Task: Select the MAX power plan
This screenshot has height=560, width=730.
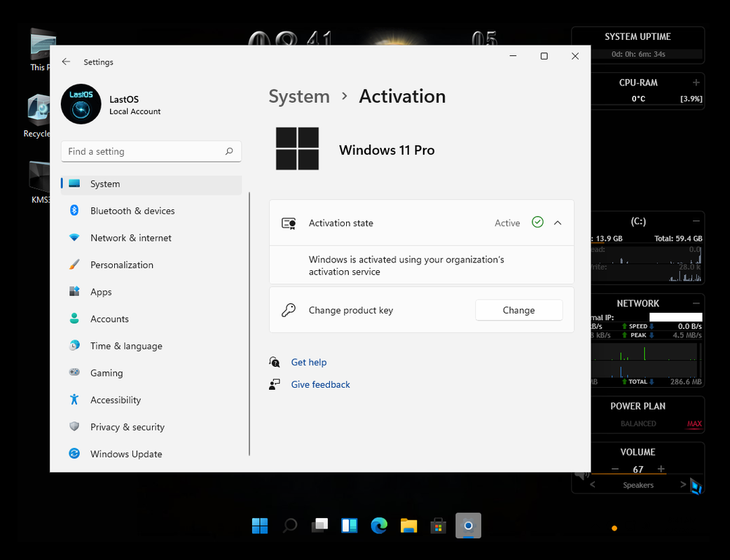Action: [694, 423]
